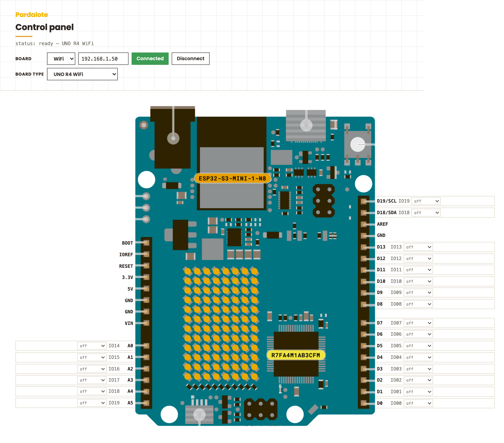Open the D13 IO13 mode dropdown
The width and height of the screenshot is (504, 443).
(x=418, y=247)
